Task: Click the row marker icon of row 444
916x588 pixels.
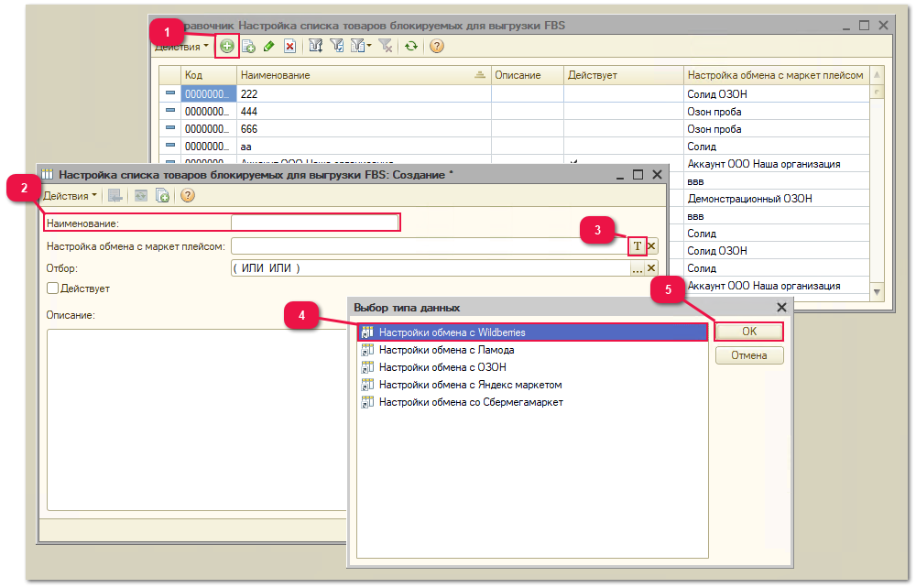Action: coord(170,110)
